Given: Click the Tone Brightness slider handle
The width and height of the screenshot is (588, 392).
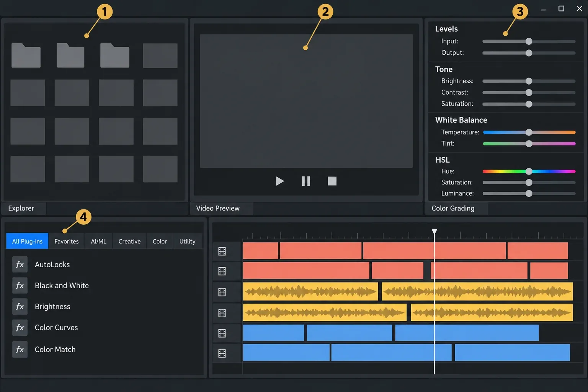Looking at the screenshot, I should click(529, 81).
